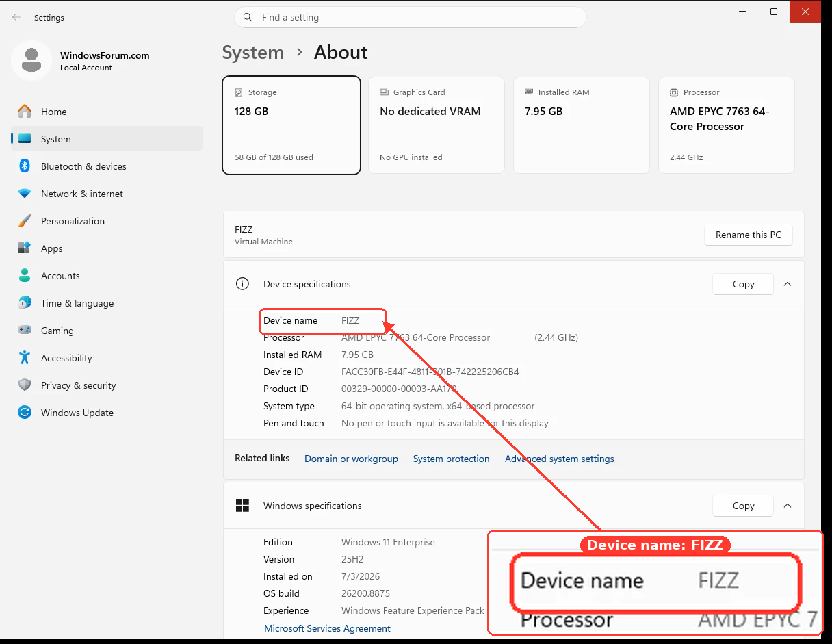Screen dimensions: 832x644
Task: Select the Storage 128 GB card
Action: (x=291, y=125)
